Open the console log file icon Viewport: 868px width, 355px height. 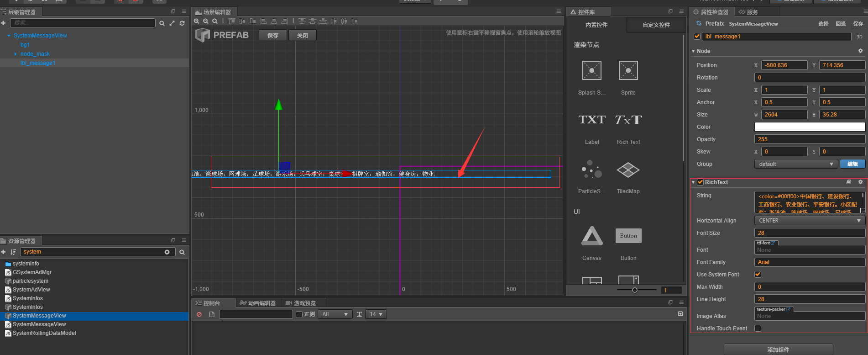point(212,314)
